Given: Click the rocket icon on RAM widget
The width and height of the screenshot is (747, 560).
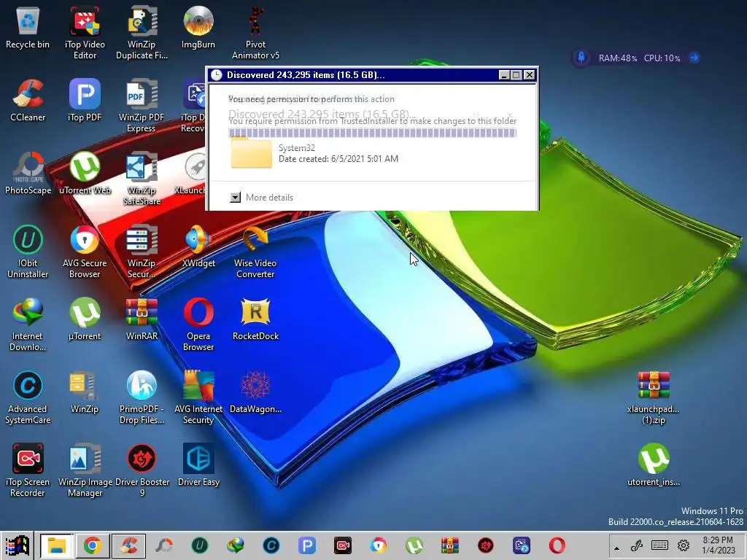Looking at the screenshot, I should click(581, 58).
